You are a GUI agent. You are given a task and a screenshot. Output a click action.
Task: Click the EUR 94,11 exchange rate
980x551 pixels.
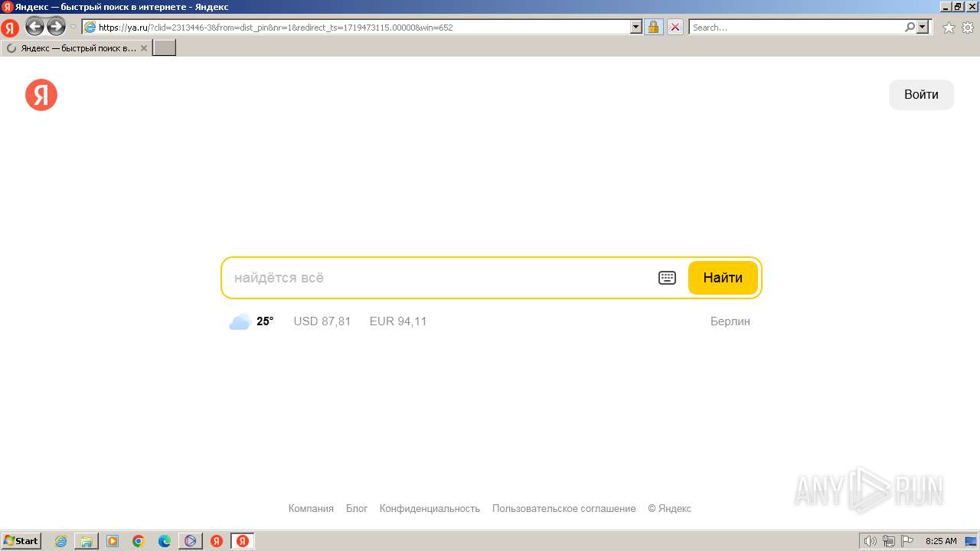tap(398, 321)
